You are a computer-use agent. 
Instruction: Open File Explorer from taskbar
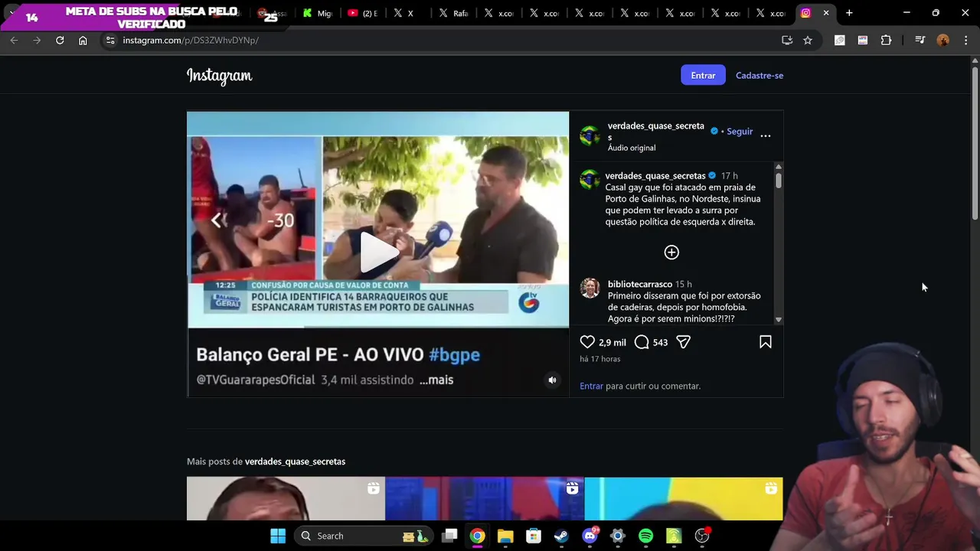coord(505,536)
